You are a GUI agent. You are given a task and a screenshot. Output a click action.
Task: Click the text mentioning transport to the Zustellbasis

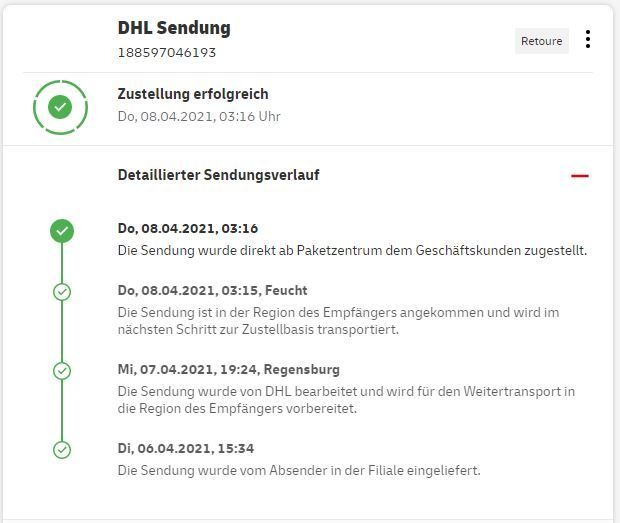click(338, 321)
